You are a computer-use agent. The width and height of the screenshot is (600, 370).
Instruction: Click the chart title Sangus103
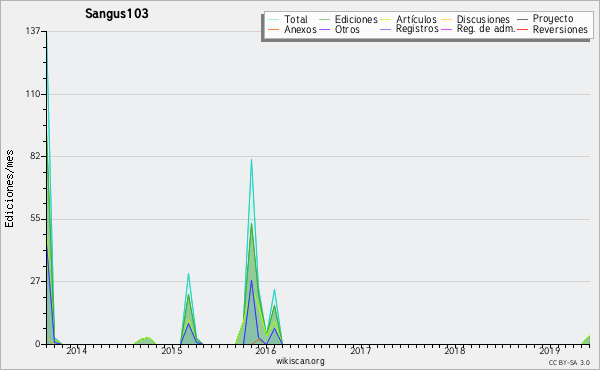coord(117,13)
